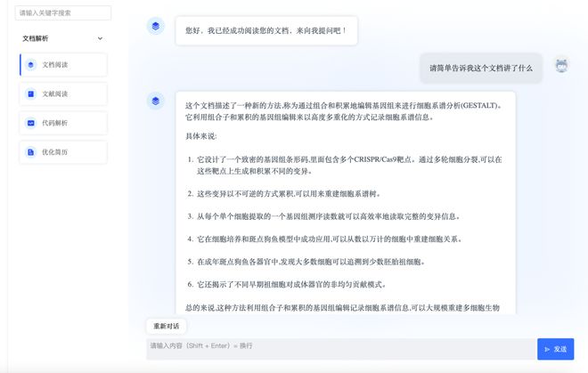Open the 优化简历 menu item
588x373 pixels.
[x=63, y=152]
